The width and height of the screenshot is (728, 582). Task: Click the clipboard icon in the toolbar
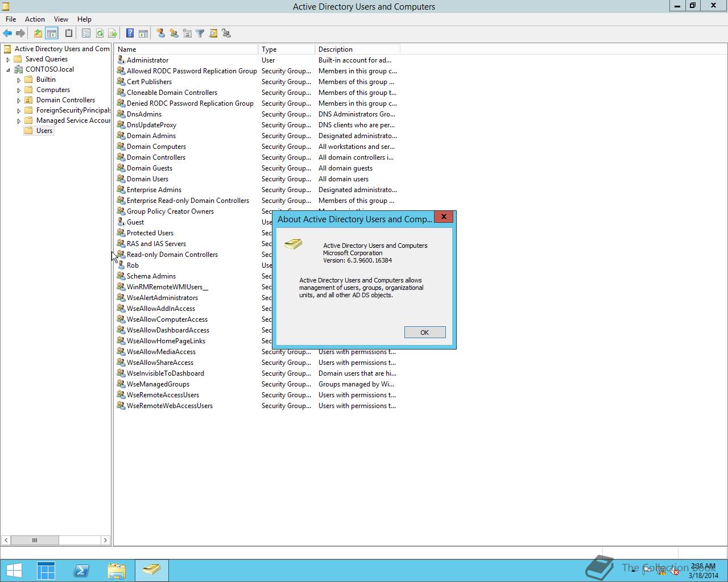coord(69,34)
